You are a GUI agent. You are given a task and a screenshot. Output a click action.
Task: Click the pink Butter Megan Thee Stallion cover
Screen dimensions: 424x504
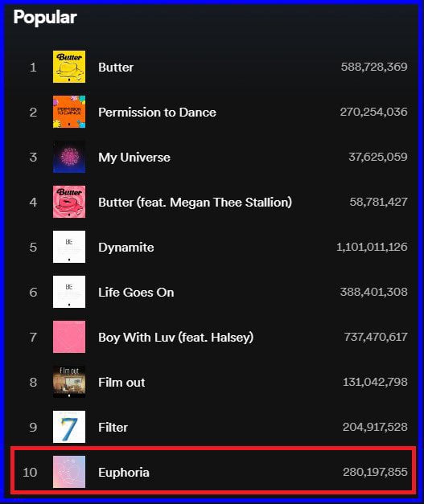(x=69, y=202)
